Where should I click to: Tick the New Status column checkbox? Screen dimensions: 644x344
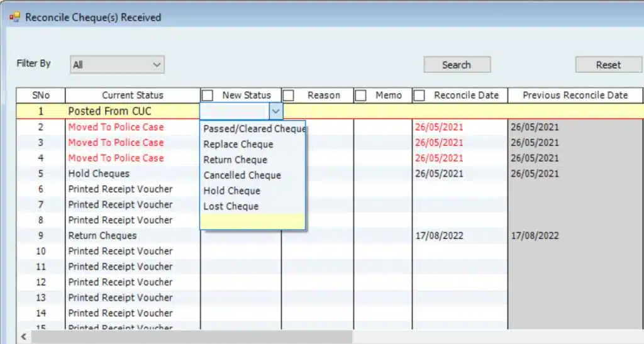point(208,96)
